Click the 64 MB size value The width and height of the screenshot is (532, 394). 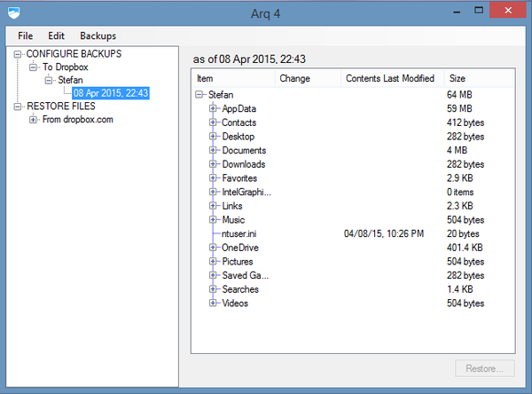coord(459,95)
